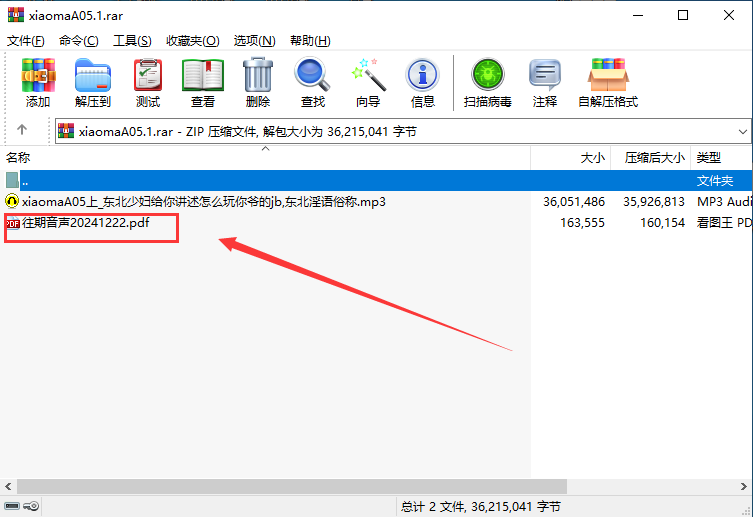The image size is (753, 517).
Task: Maximize the WinRAR window
Action: pos(683,15)
